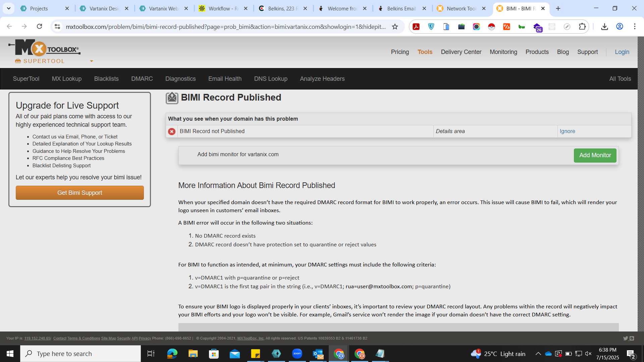The image size is (644, 362).
Task: Open Monitoring in top navigation
Action: pyautogui.click(x=503, y=52)
